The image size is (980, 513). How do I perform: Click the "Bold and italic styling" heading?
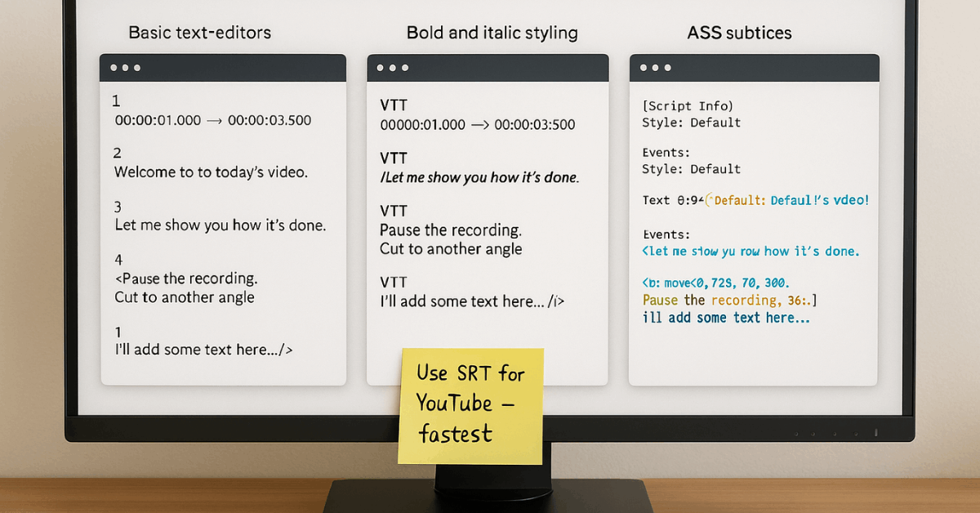[x=492, y=33]
